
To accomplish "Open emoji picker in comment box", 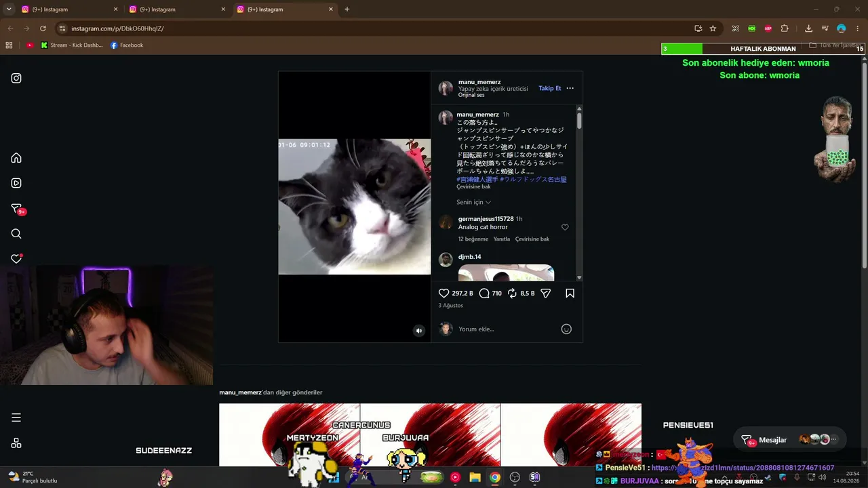I will [x=566, y=329].
